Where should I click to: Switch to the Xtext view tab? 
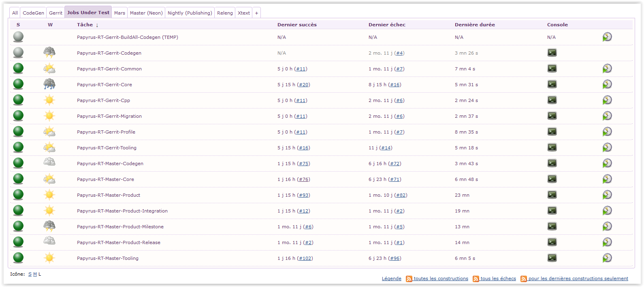tap(244, 13)
